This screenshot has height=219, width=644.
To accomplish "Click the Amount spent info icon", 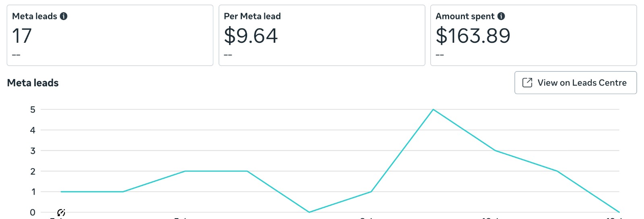I will (x=501, y=16).
